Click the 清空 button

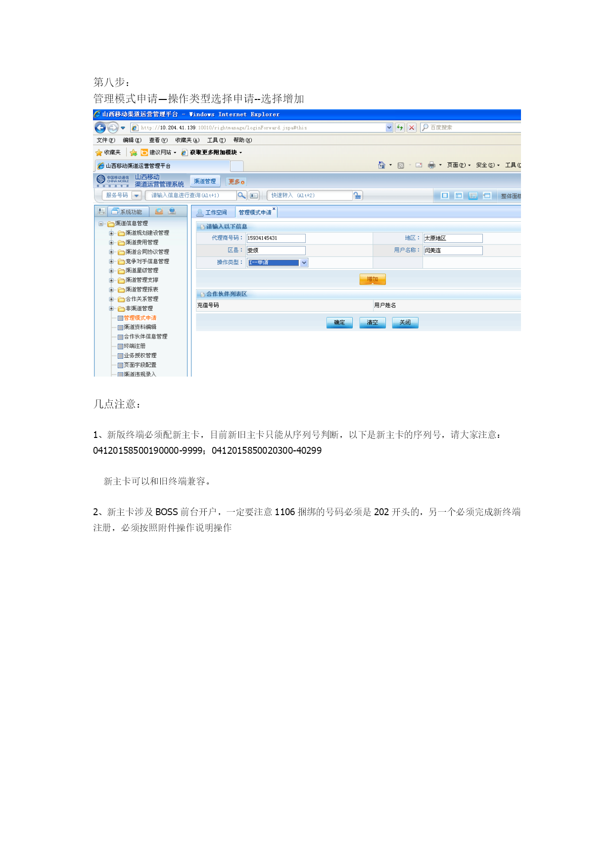373,323
